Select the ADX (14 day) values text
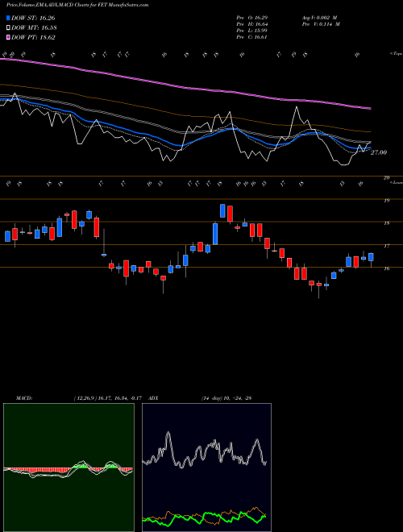Viewport: 403px width, 532px height. (226, 398)
